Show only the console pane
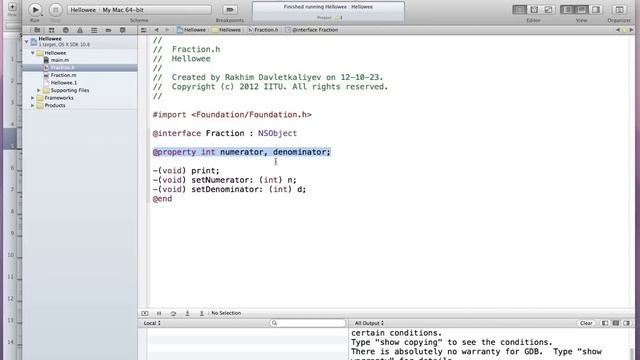 [627, 323]
